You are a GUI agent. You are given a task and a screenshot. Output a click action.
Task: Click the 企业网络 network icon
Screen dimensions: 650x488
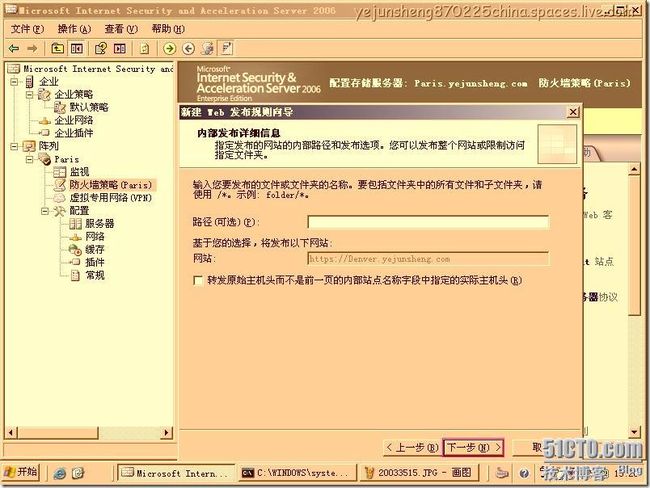coord(45,121)
